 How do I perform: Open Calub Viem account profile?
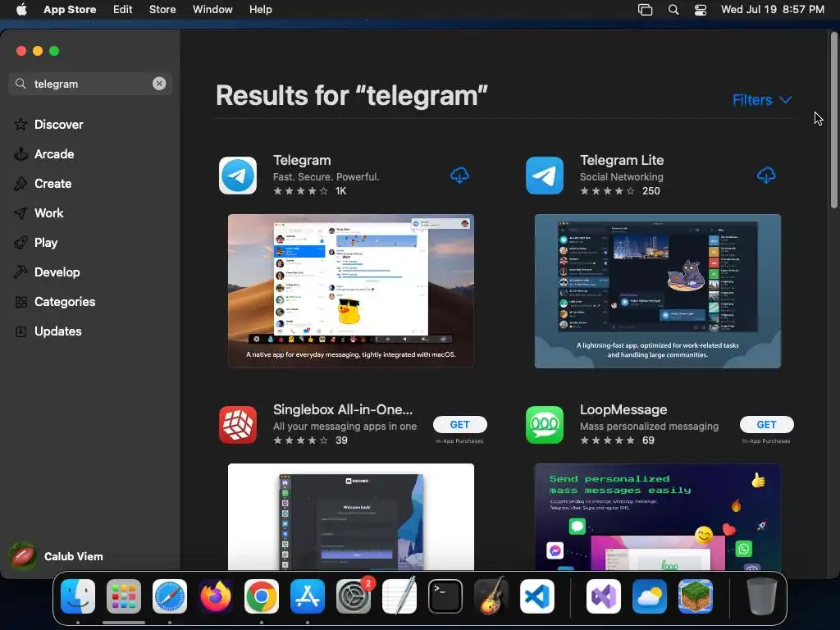(57, 556)
